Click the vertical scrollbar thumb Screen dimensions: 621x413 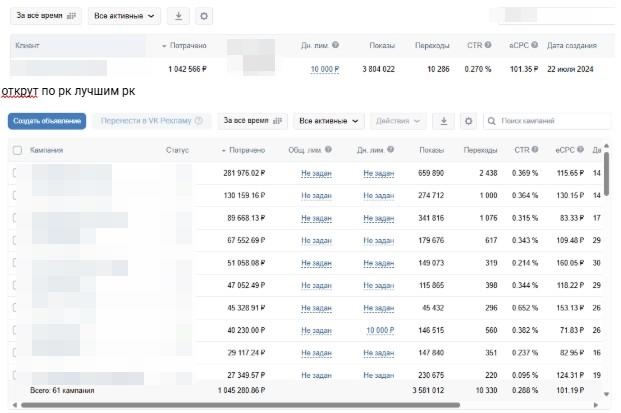606,173
